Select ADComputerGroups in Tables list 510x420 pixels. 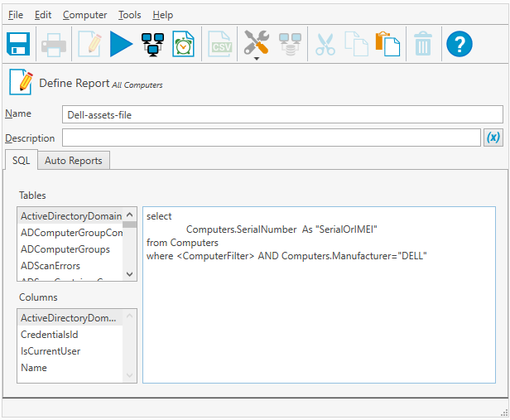(x=70, y=249)
